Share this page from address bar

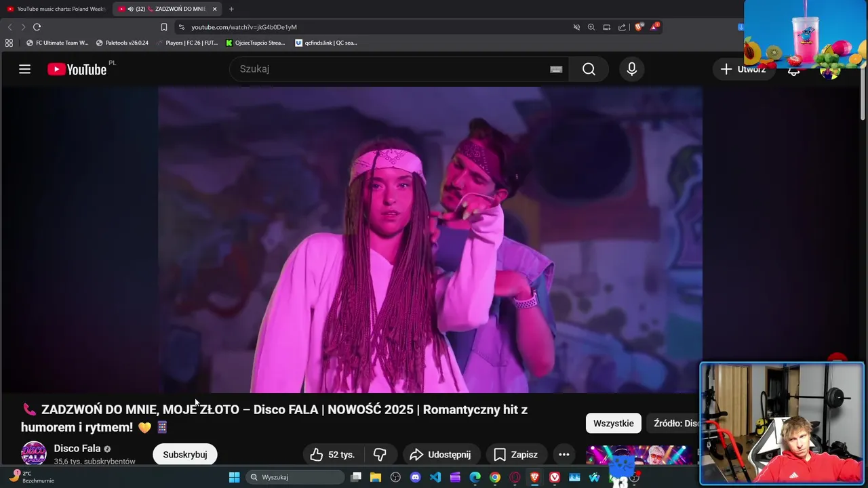pyautogui.click(x=622, y=27)
